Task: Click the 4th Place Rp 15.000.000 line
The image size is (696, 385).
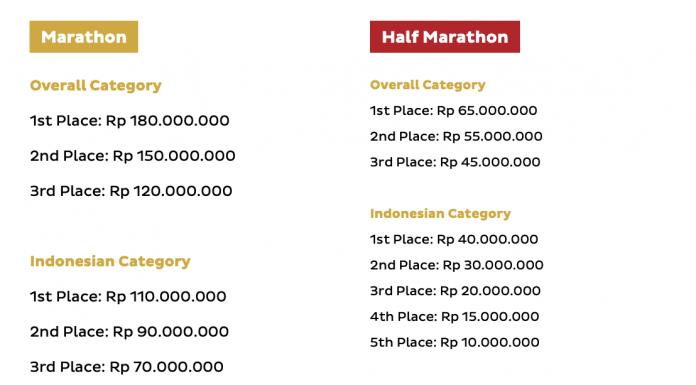Action: click(x=455, y=317)
